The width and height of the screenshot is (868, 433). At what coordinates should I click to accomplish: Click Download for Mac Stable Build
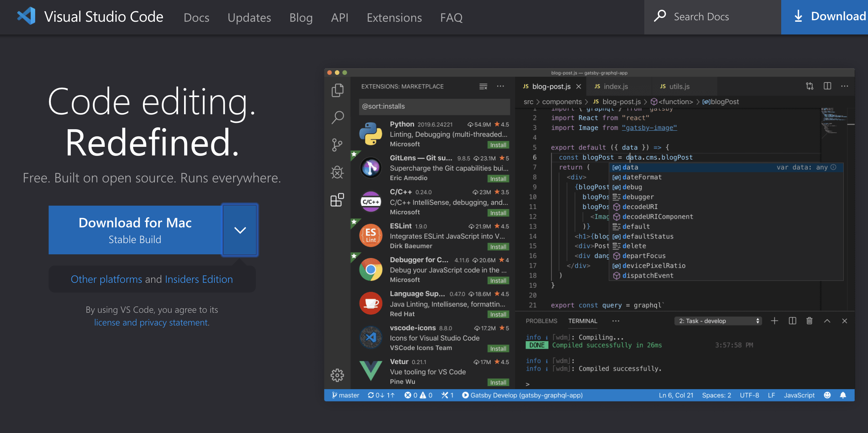pyautogui.click(x=135, y=230)
